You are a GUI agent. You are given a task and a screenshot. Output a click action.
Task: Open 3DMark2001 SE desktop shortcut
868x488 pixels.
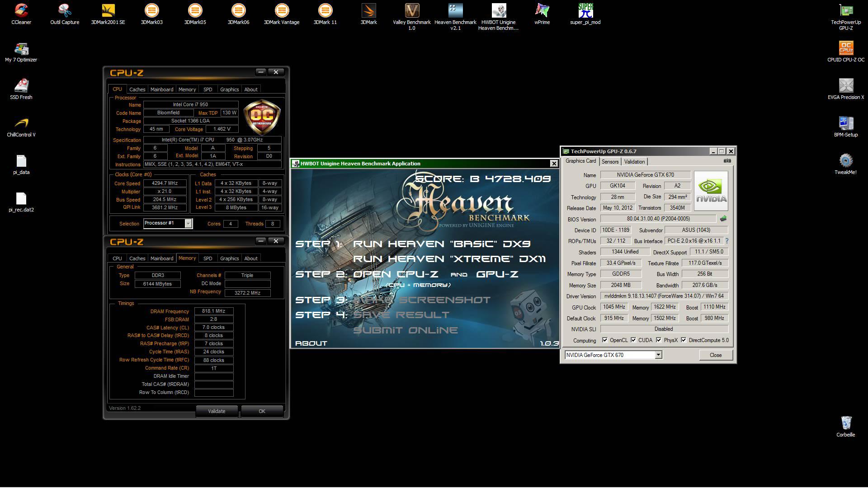pyautogui.click(x=108, y=14)
